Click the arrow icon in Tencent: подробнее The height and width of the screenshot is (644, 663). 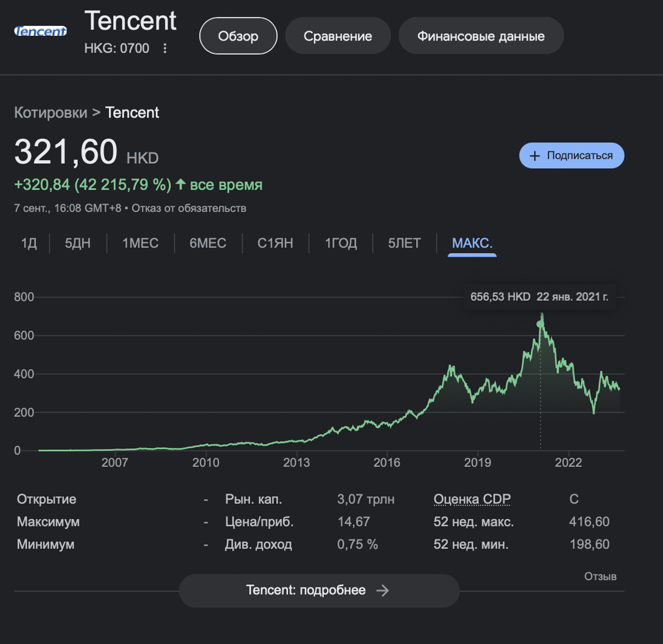point(382,591)
